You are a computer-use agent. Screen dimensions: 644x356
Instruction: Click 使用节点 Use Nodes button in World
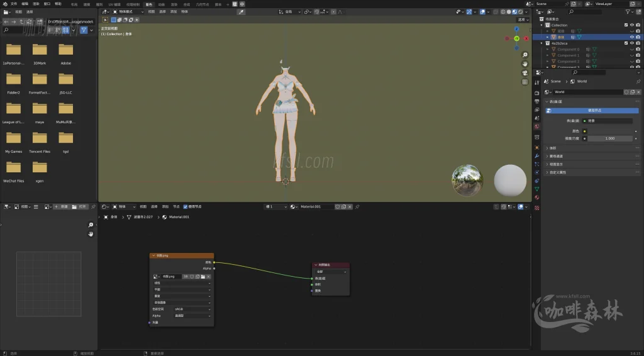[592, 111]
